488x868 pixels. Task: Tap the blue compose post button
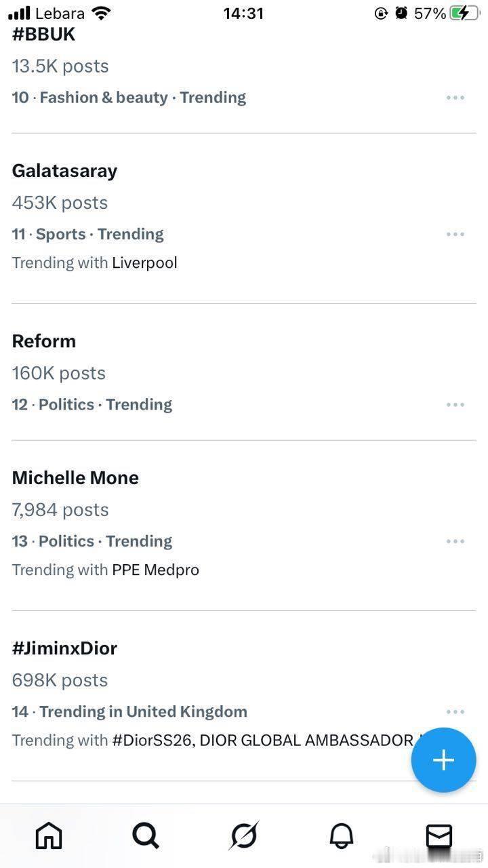point(443,760)
